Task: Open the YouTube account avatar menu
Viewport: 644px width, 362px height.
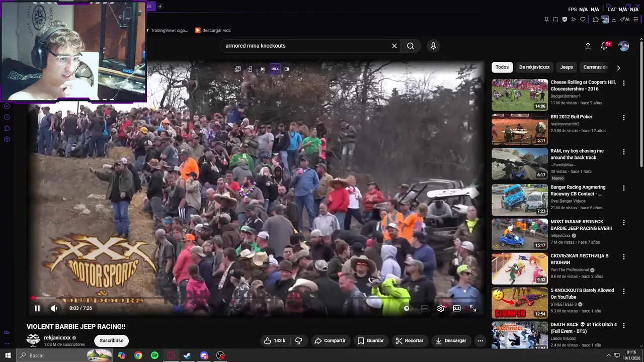Action: pyautogui.click(x=623, y=46)
